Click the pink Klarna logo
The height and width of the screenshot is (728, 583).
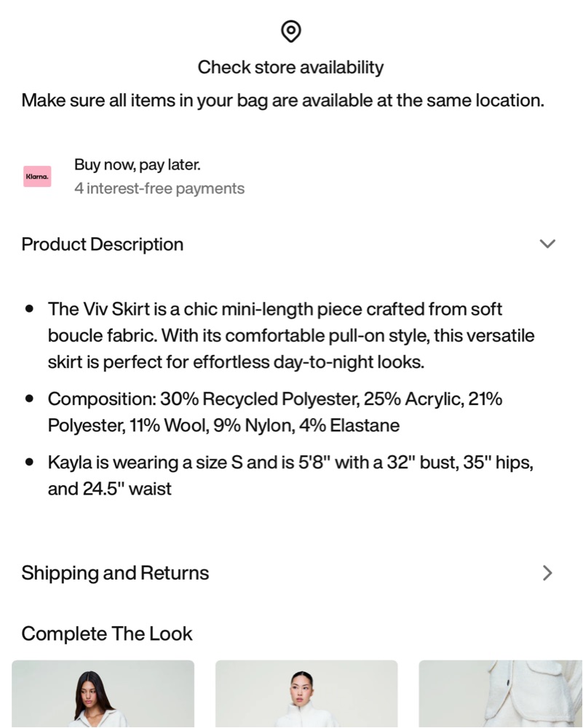37,177
